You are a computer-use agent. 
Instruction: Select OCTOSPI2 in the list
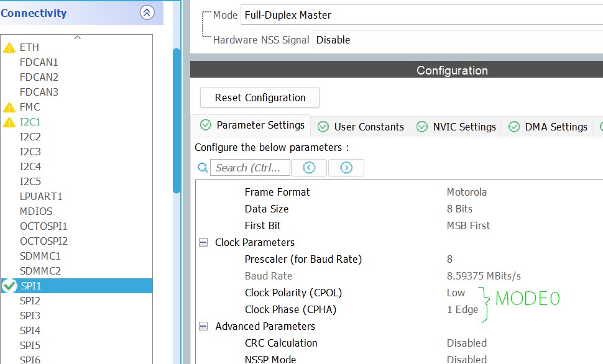(x=44, y=241)
